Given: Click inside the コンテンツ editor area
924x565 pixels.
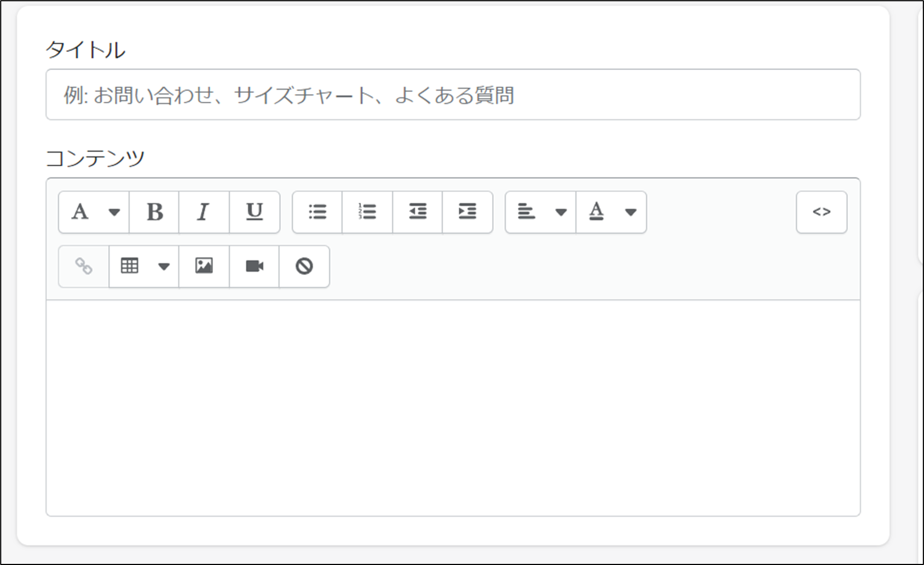Looking at the screenshot, I should pos(453,407).
